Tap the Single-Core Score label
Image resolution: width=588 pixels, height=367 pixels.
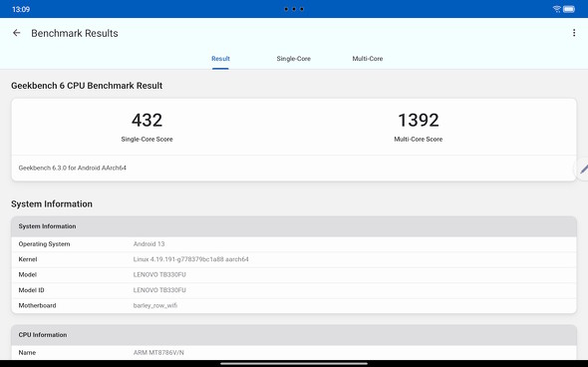(147, 140)
